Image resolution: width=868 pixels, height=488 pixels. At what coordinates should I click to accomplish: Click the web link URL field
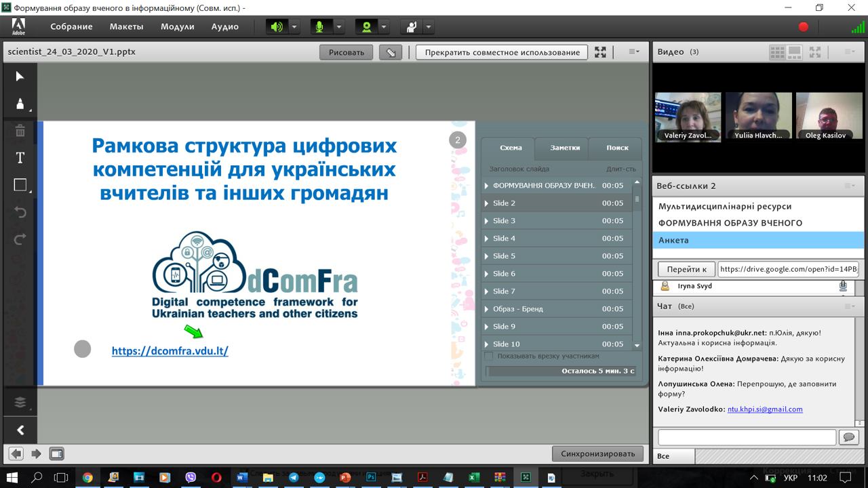789,269
